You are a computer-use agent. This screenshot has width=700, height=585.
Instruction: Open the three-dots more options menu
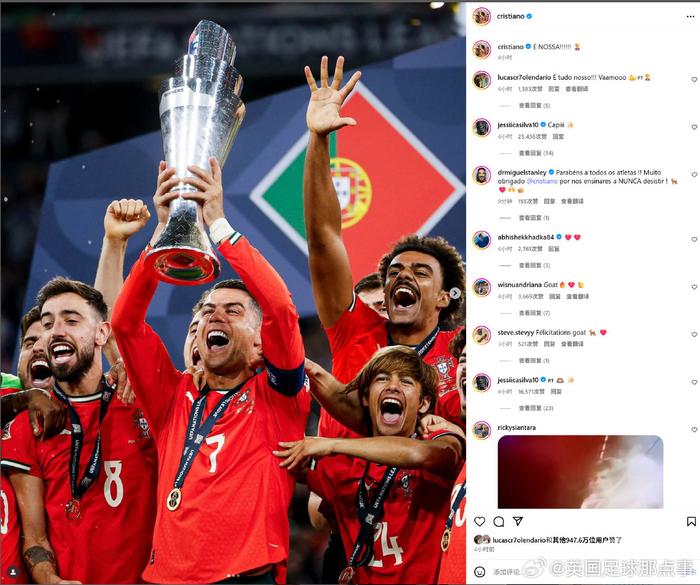pos(690,17)
